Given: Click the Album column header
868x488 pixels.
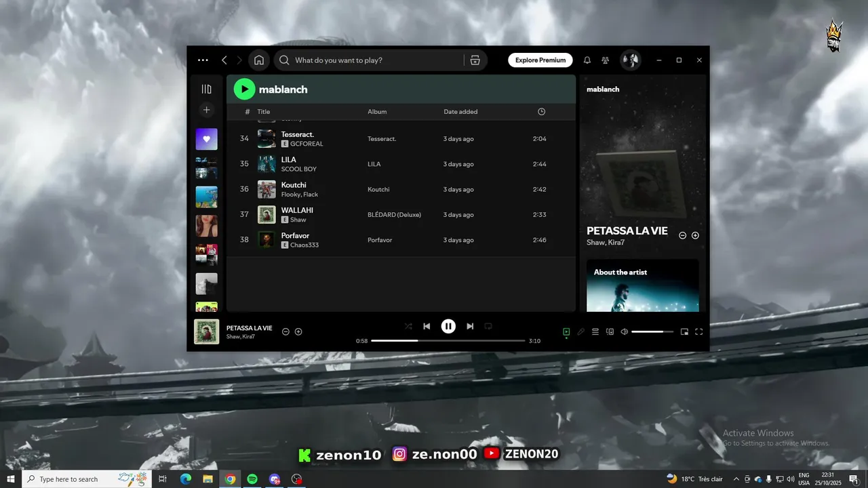Looking at the screenshot, I should click(x=377, y=112).
